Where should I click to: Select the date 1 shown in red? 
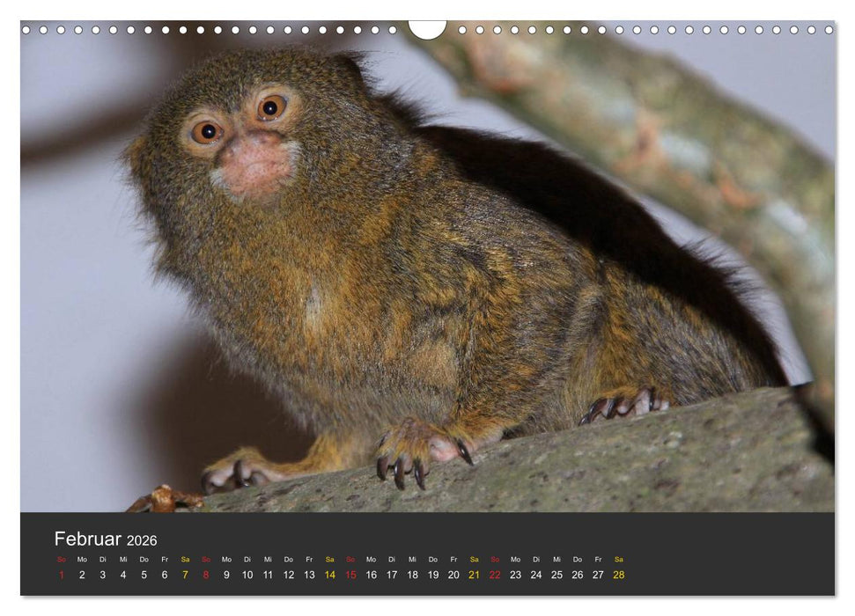click(x=61, y=574)
